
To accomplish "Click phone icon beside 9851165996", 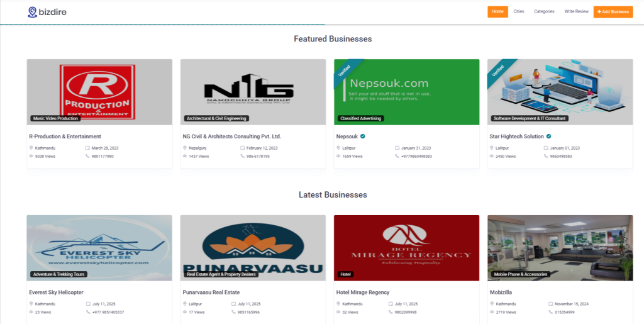I will coord(234,313).
